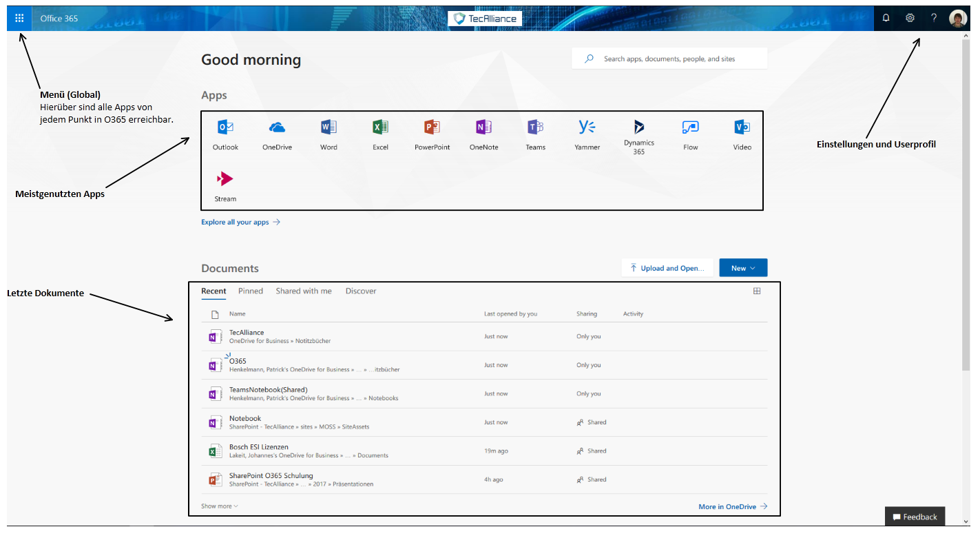Screen dimensions: 980x538
Task: Click the file type column header icon
Action: pyautogui.click(x=215, y=314)
